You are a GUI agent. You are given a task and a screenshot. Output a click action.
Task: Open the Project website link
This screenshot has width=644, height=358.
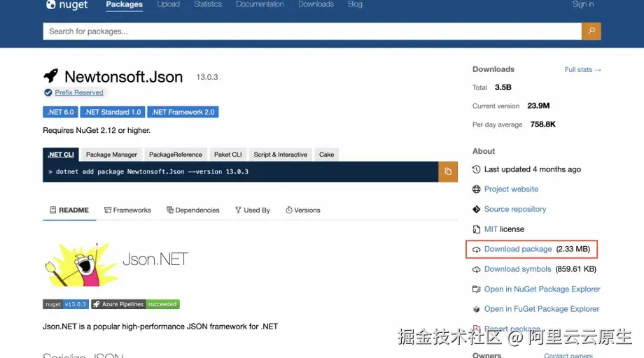point(511,189)
